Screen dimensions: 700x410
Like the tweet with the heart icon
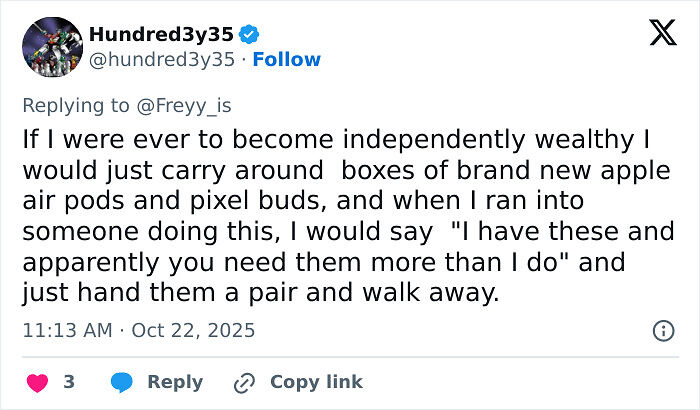click(x=36, y=382)
